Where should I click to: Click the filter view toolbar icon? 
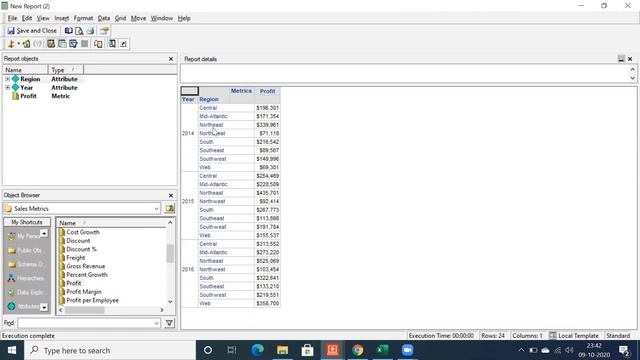73,44
